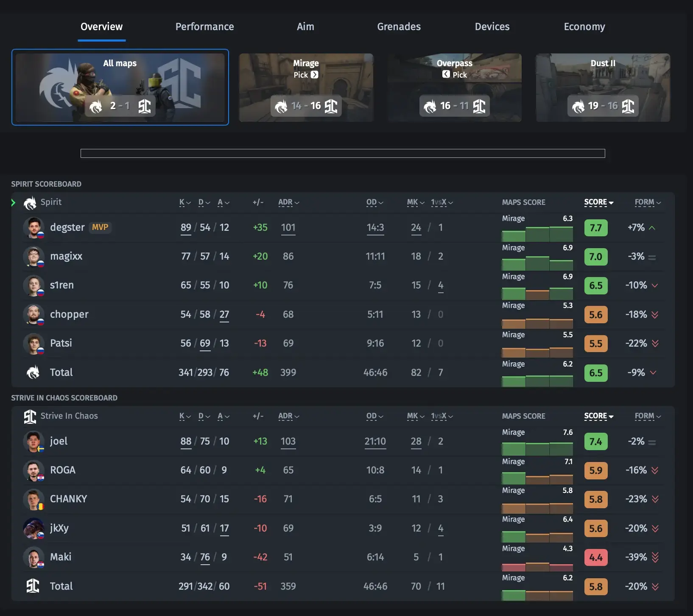The image size is (693, 616).
Task: Click the pick arrow icon on Overpass card
Action: 446,74
